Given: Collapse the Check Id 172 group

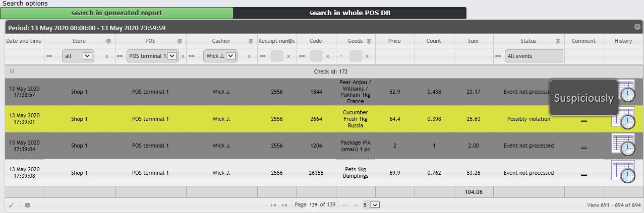Looking at the screenshot, I should pos(12,72).
